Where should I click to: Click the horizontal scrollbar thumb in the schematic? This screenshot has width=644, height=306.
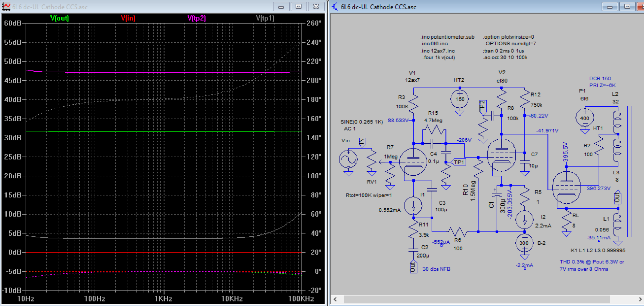477,299
